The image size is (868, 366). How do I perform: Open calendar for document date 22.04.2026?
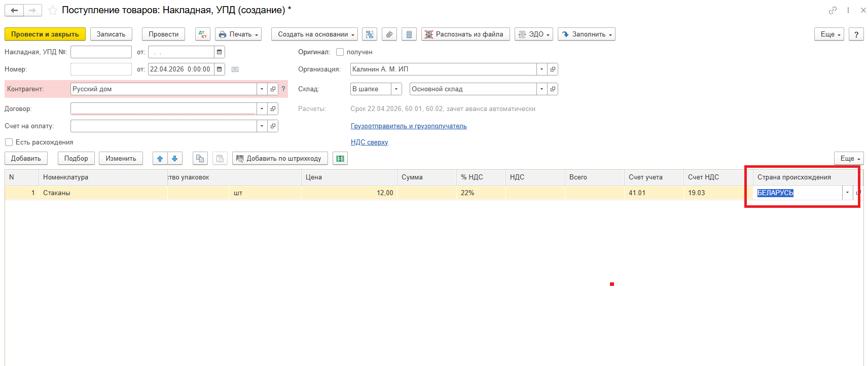coord(219,69)
